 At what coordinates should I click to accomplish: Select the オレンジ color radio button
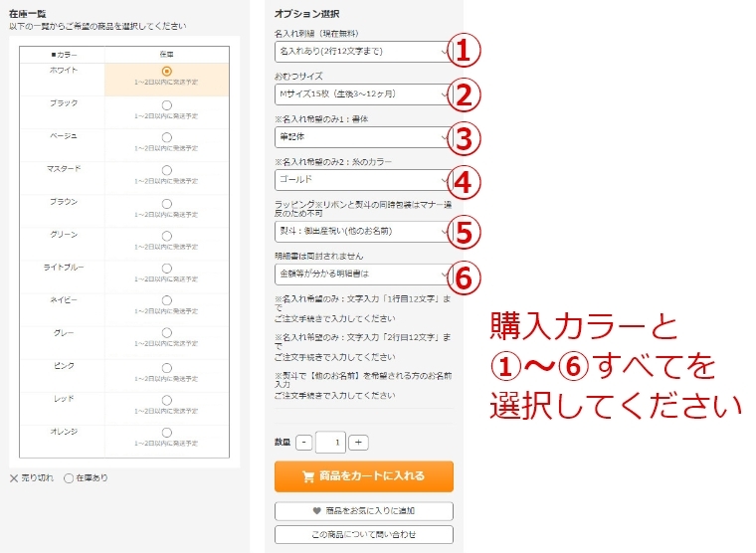[166, 433]
